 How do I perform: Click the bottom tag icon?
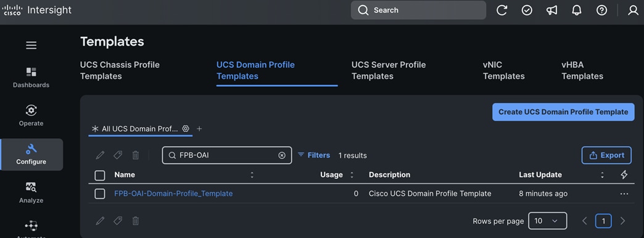click(118, 221)
